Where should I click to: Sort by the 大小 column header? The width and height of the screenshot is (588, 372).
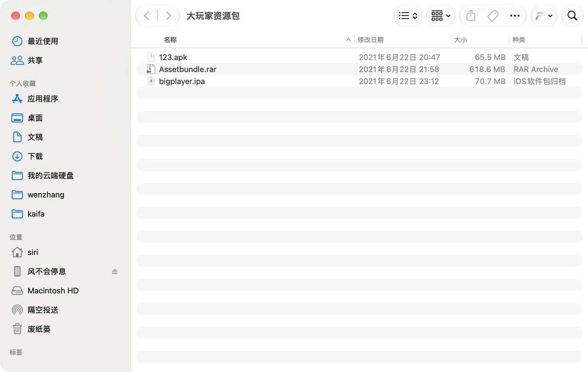click(x=460, y=39)
